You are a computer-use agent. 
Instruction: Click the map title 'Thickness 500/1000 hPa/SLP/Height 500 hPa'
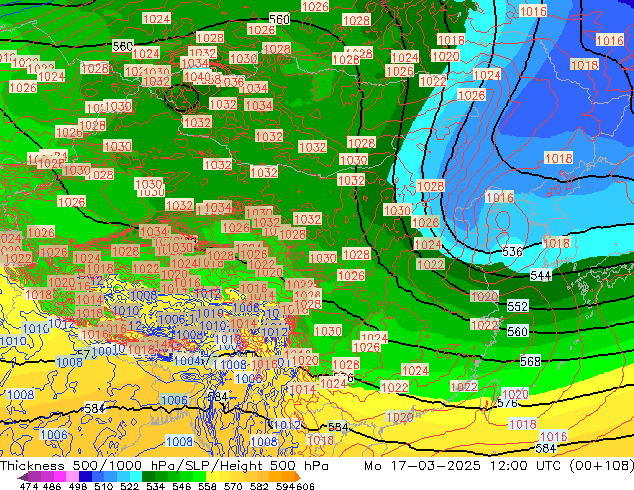(164, 465)
